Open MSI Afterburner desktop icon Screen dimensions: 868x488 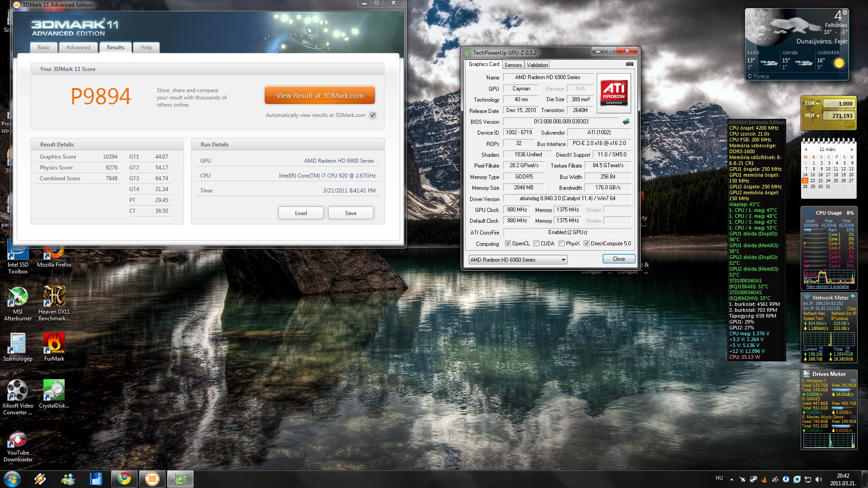point(18,304)
